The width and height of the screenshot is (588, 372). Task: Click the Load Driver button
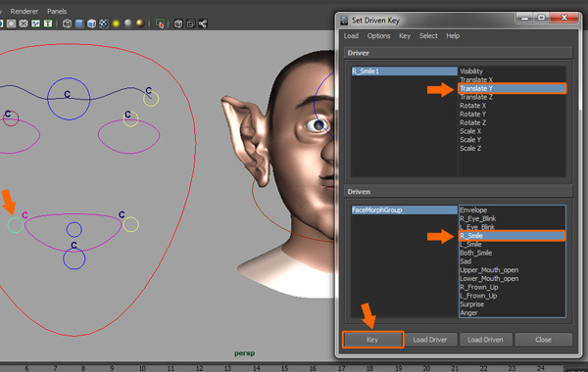430,340
